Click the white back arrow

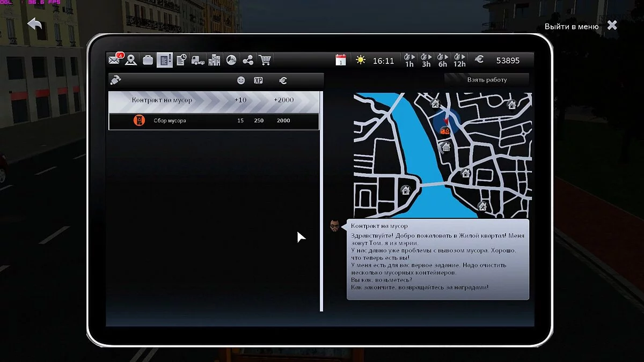[35, 24]
